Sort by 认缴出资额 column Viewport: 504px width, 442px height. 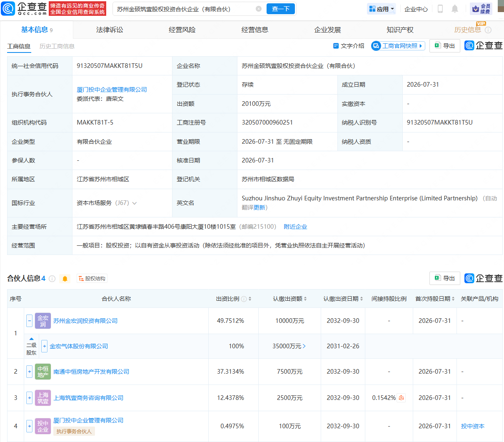pyautogui.click(x=305, y=299)
